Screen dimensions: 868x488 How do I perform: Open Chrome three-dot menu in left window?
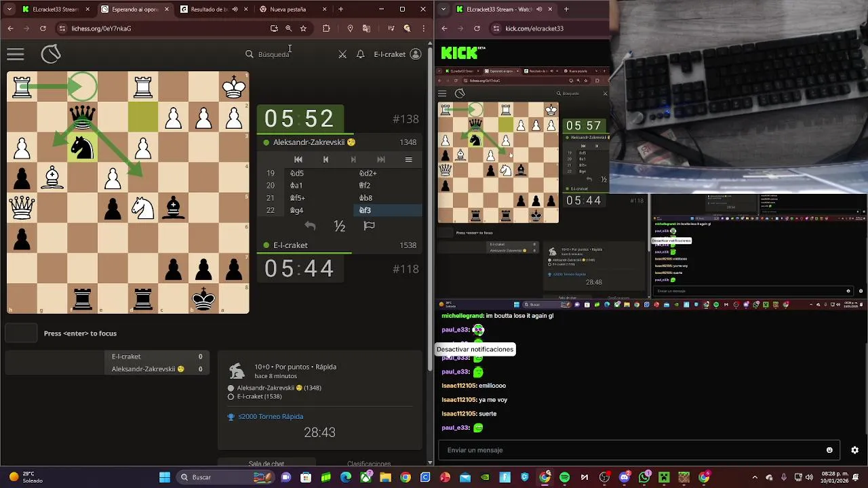point(424,28)
